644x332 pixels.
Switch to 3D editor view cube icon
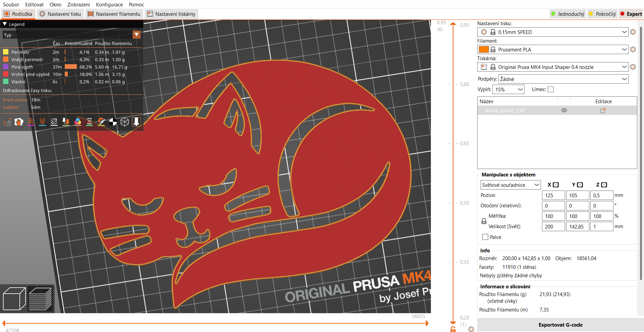[14, 299]
